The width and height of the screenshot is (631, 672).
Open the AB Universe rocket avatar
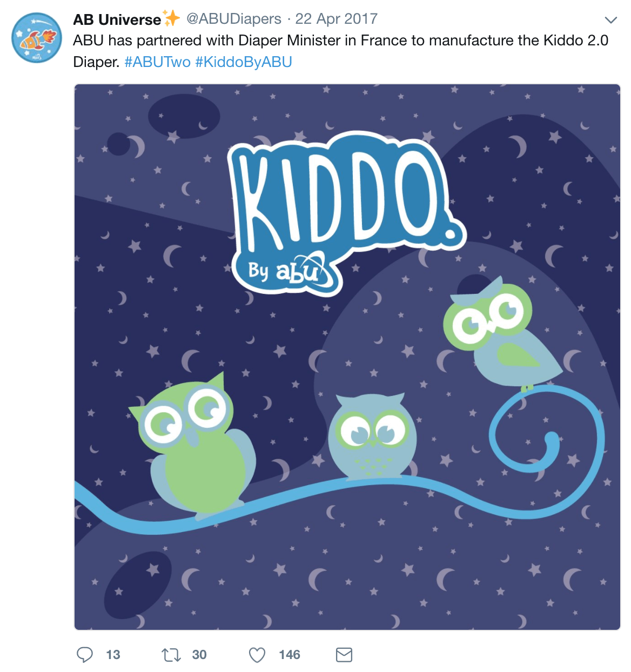pyautogui.click(x=37, y=38)
